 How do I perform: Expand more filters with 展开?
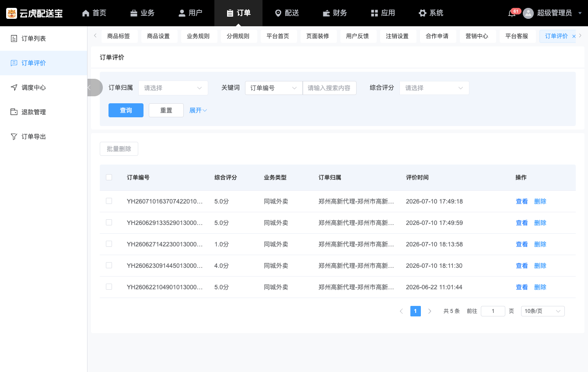(198, 110)
